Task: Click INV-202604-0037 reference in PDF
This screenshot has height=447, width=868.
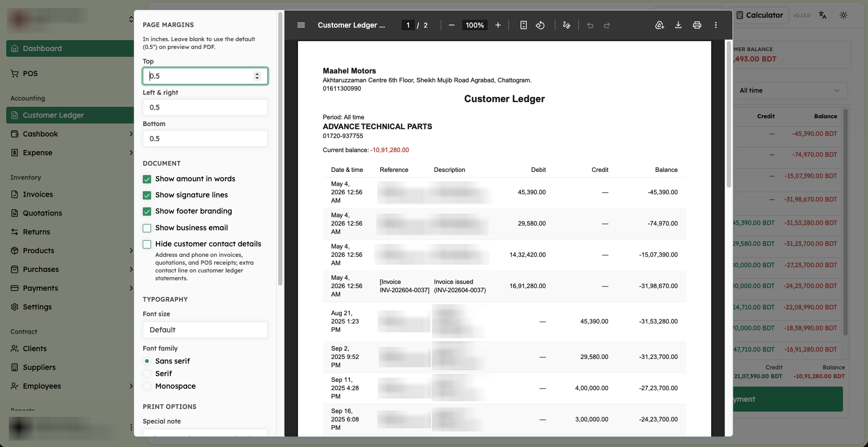Action: tap(404, 290)
